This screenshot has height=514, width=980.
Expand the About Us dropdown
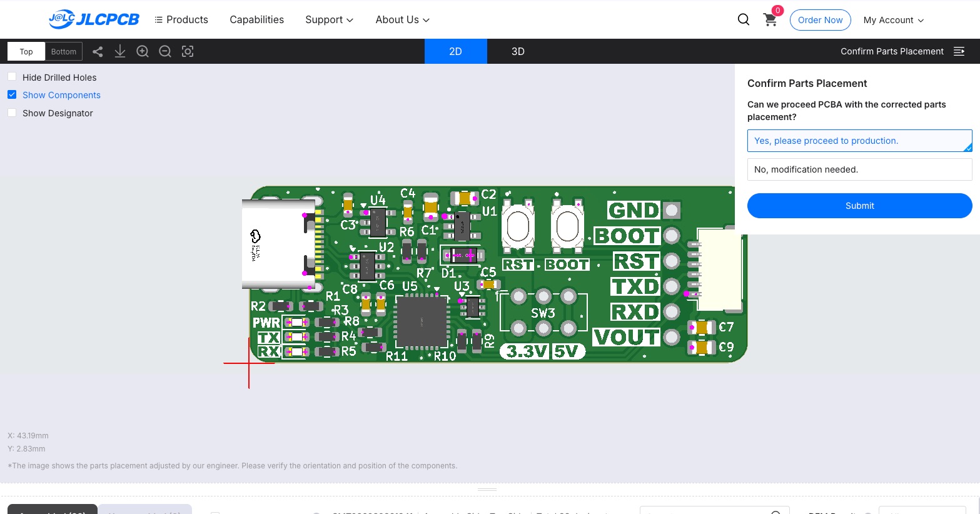(x=402, y=19)
